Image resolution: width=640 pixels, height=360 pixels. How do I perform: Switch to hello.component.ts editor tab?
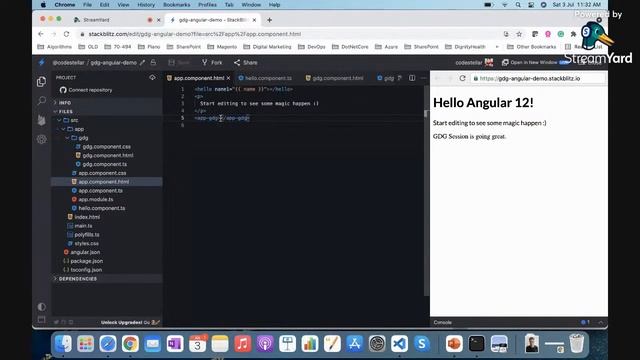point(265,78)
